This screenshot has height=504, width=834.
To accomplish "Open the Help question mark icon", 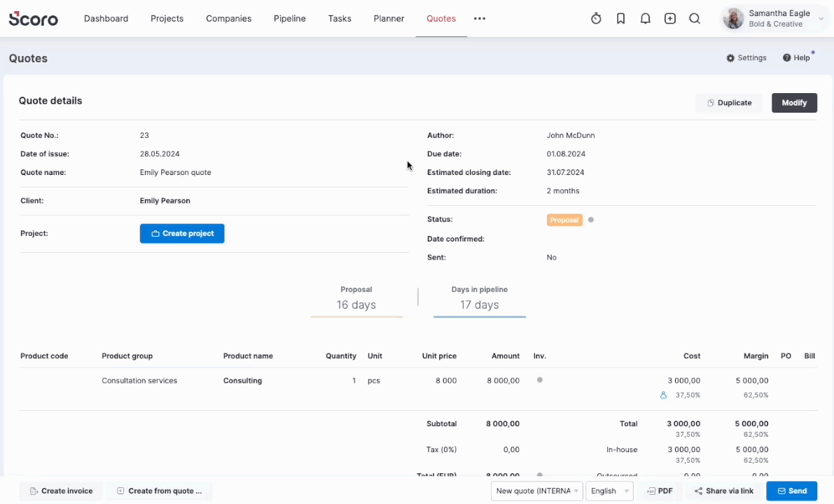I will 786,58.
